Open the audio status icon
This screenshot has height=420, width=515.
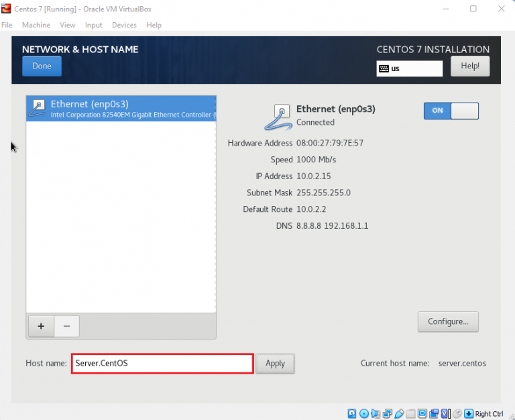point(376,413)
